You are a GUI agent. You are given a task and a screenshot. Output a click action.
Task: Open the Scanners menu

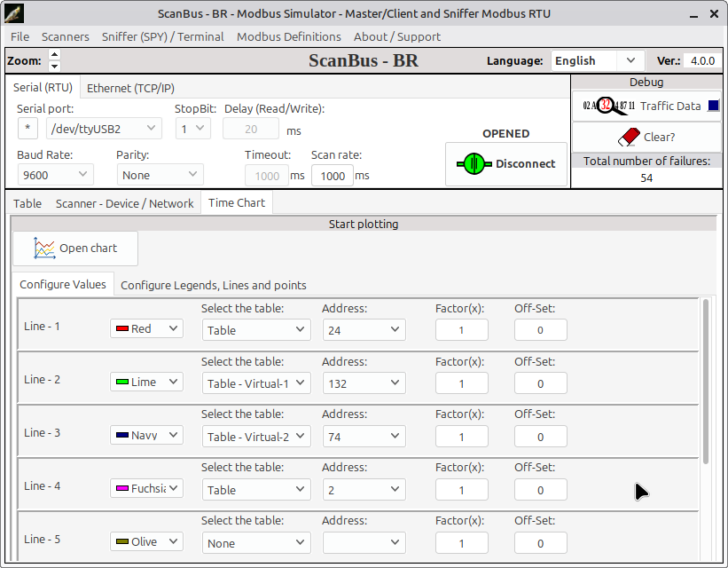pos(66,36)
